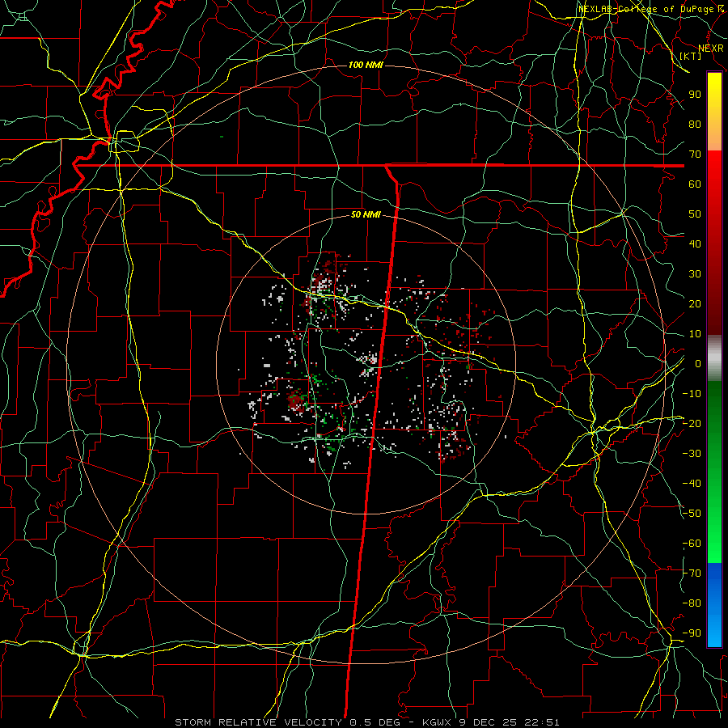Click the 30 value on the velocity scale

(x=695, y=274)
